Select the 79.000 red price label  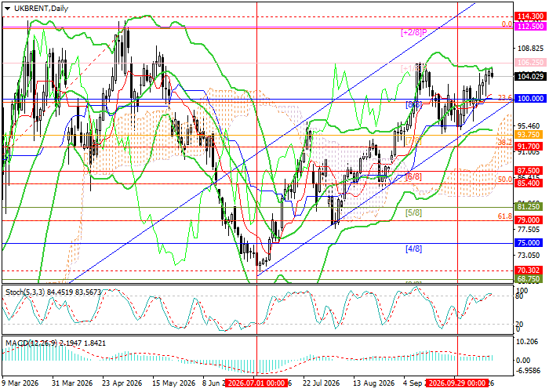(529, 220)
